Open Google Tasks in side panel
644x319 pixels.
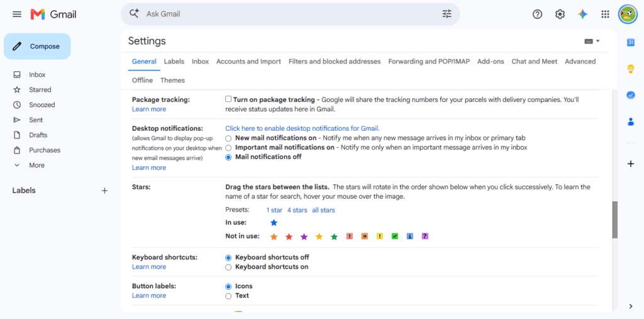[x=630, y=95]
